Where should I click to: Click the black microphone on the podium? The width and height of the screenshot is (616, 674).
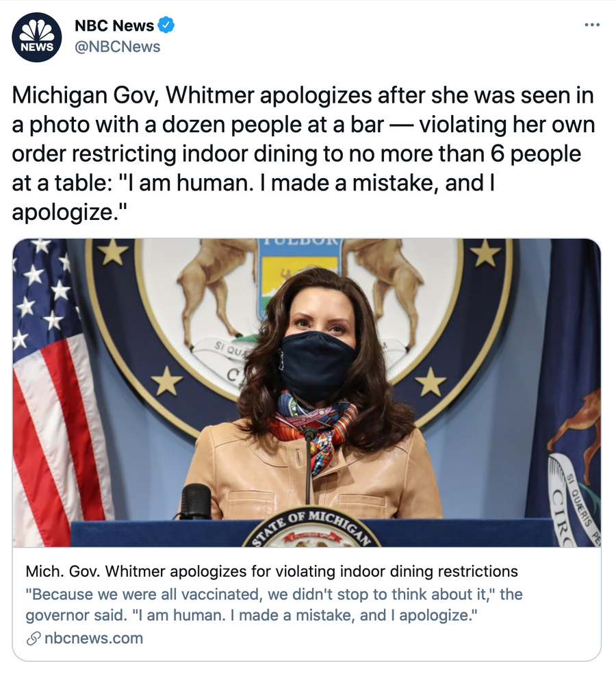(196, 501)
